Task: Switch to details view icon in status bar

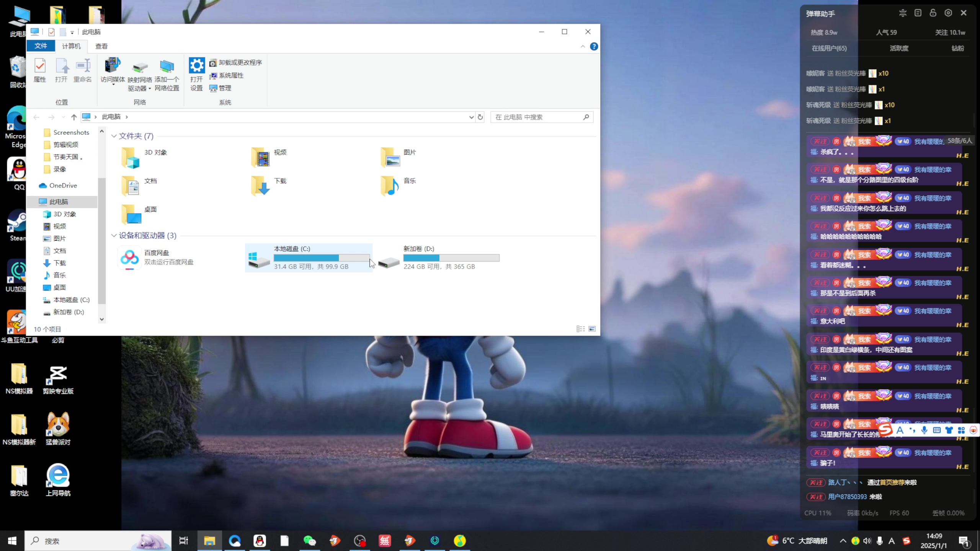Action: tap(581, 329)
